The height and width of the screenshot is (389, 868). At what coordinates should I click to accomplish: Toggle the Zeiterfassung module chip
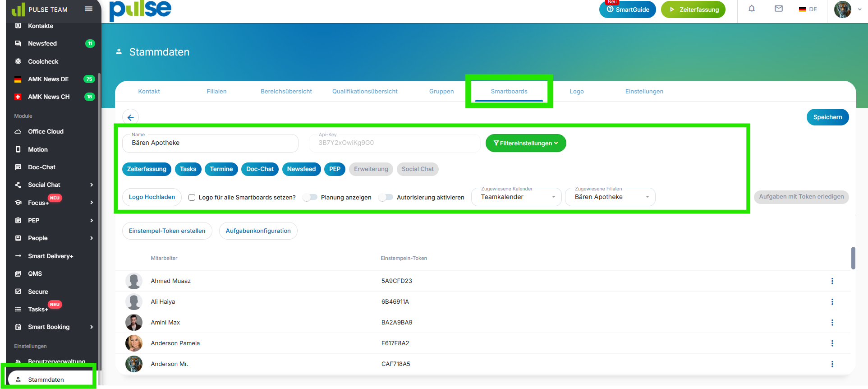(147, 169)
